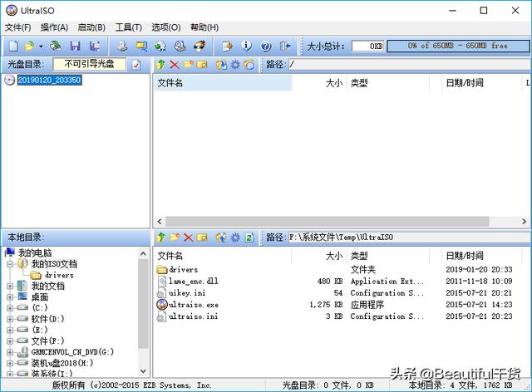The width and height of the screenshot is (532, 392).
Task: Click the red X Delete icon in local pane toolbar
Action: [x=189, y=238]
